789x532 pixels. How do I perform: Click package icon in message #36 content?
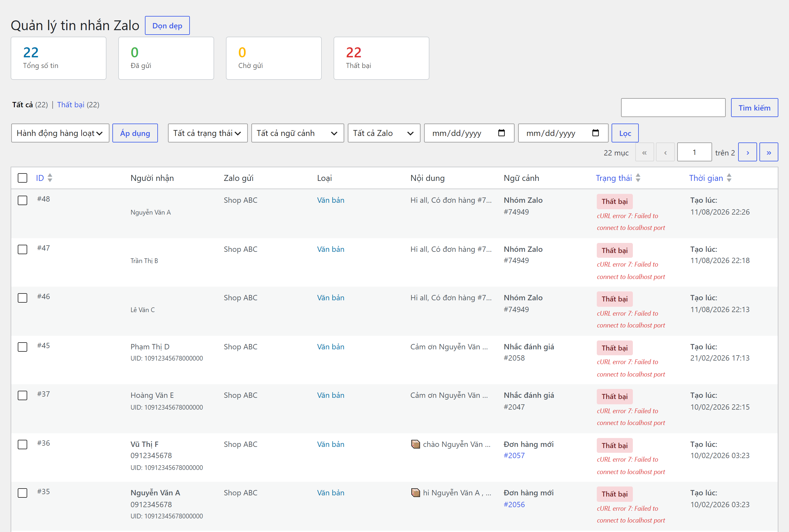coord(415,444)
